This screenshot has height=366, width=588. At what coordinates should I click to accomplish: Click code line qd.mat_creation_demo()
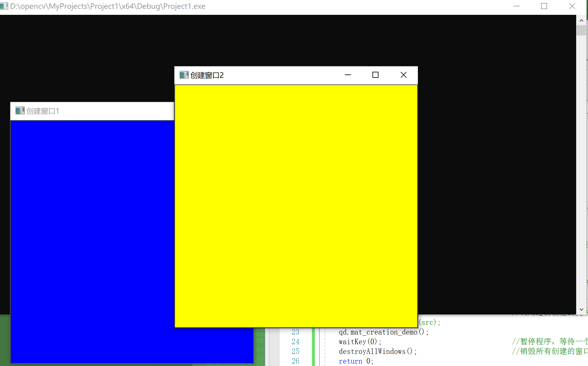tap(384, 332)
